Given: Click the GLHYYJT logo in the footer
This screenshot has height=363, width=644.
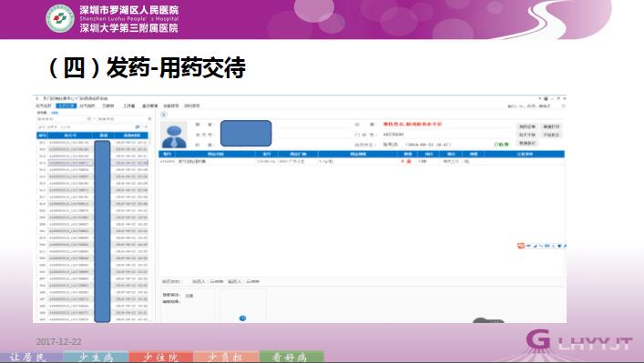Looking at the screenshot, I should coord(579,340).
